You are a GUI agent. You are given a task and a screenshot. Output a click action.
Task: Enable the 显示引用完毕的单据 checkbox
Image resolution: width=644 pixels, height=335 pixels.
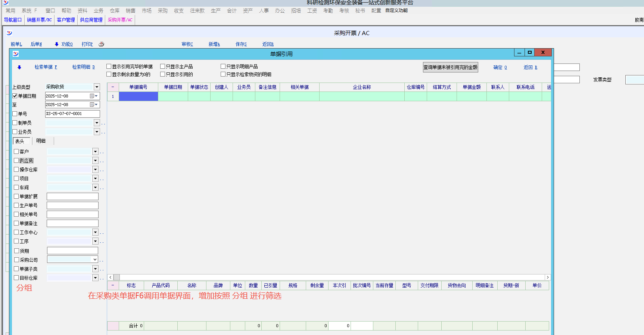[x=109, y=66]
